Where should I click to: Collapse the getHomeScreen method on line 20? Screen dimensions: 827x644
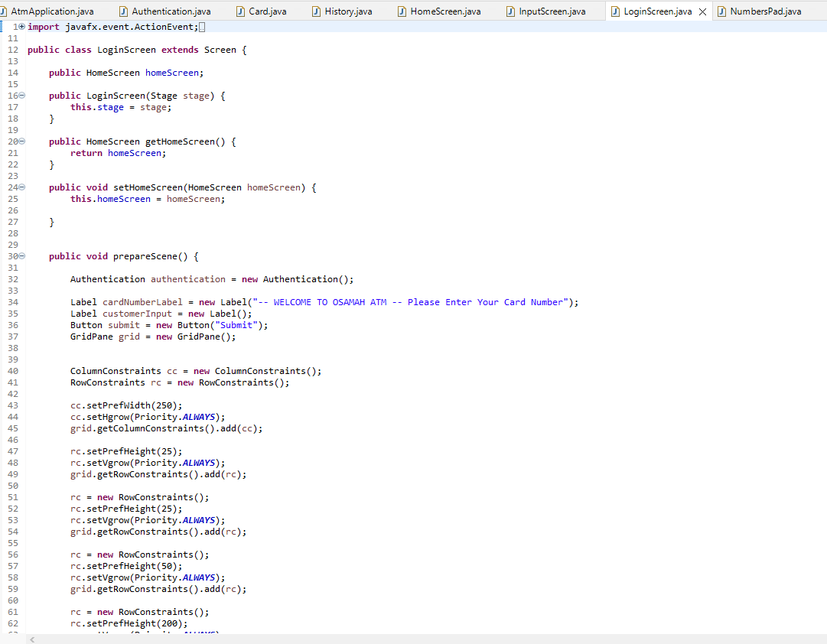[21, 141]
